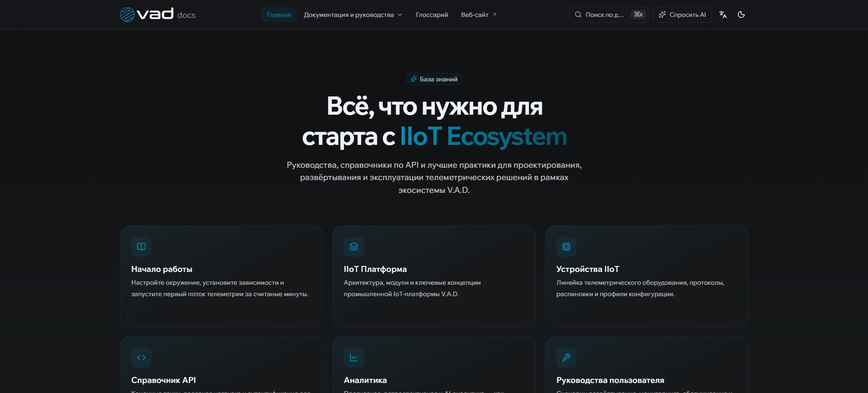868x393 pixels.
Task: Open the language translate switcher
Action: [x=723, y=15]
